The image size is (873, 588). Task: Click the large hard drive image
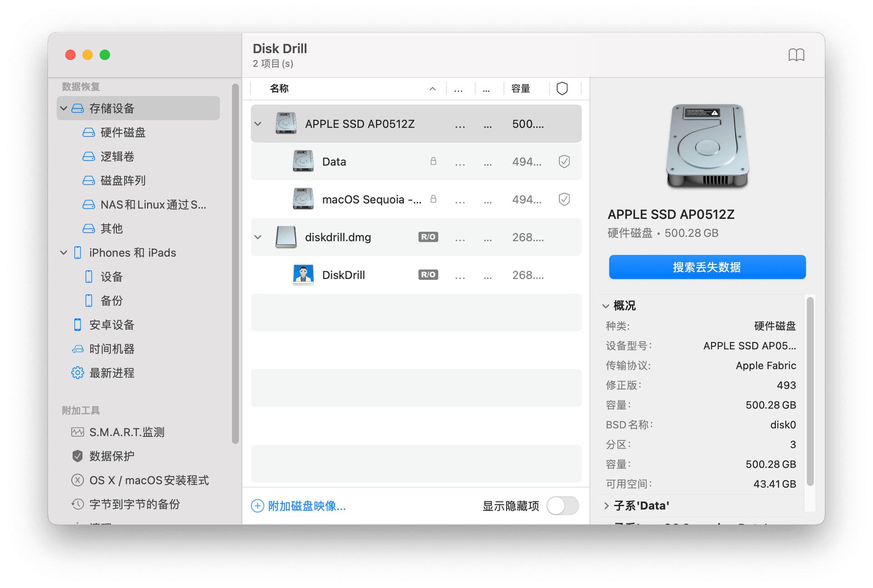707,146
